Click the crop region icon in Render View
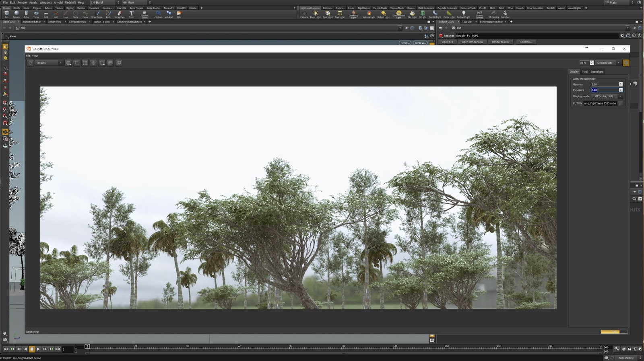The width and height of the screenshot is (644, 361). pos(76,63)
